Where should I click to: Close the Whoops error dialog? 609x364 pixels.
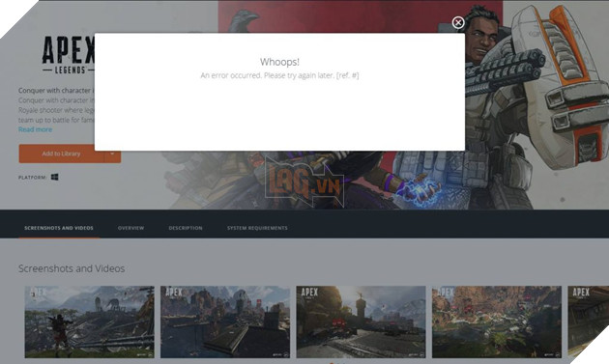point(458,23)
